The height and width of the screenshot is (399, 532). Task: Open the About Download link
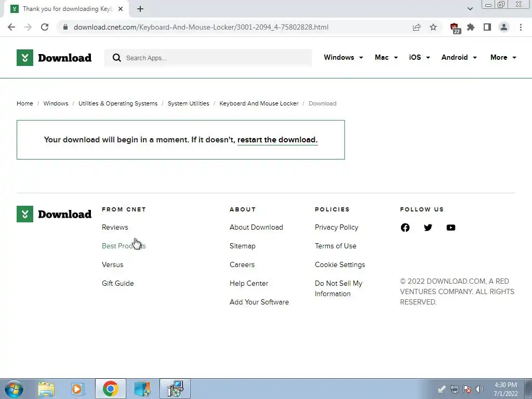256,228
